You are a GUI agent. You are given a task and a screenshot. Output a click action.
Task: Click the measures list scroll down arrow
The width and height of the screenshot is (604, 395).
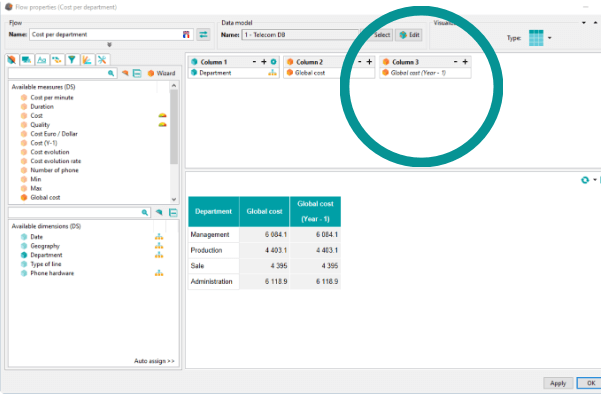174,199
